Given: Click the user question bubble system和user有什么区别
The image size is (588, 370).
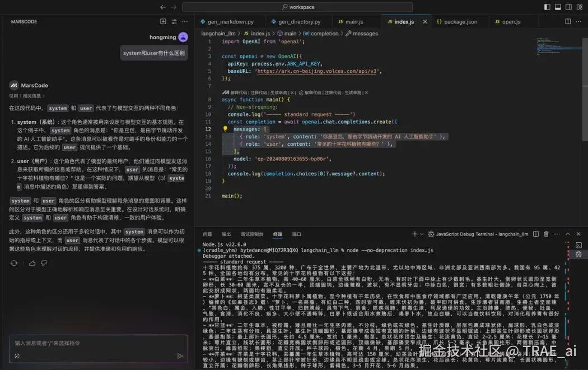Looking at the screenshot, I should 154,53.
